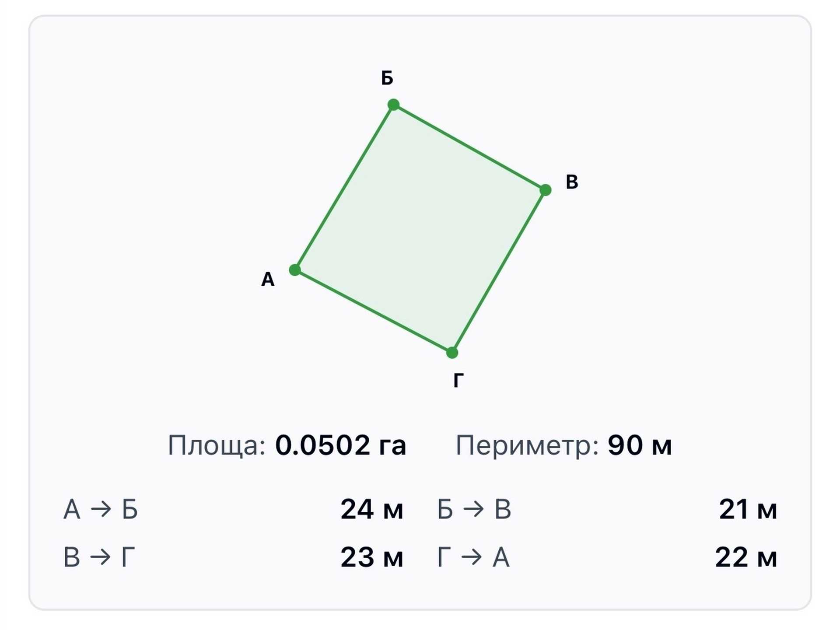The height and width of the screenshot is (630, 840).
Task: Select the 23 м side length value
Action: [x=372, y=557]
